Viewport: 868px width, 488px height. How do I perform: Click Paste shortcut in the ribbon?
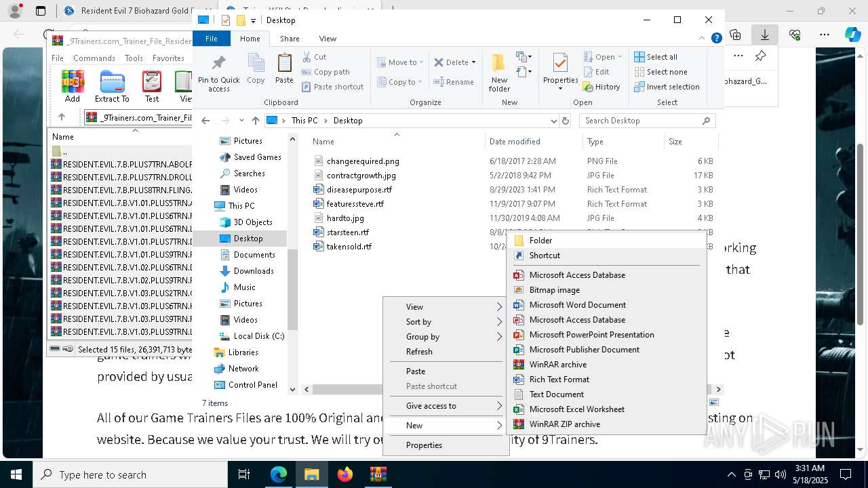point(332,87)
